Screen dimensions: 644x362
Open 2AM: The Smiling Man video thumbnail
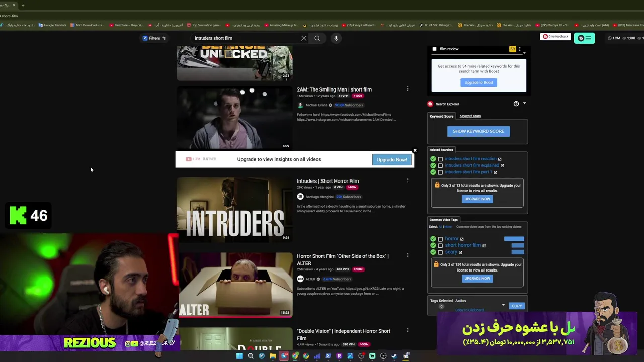pos(234,118)
